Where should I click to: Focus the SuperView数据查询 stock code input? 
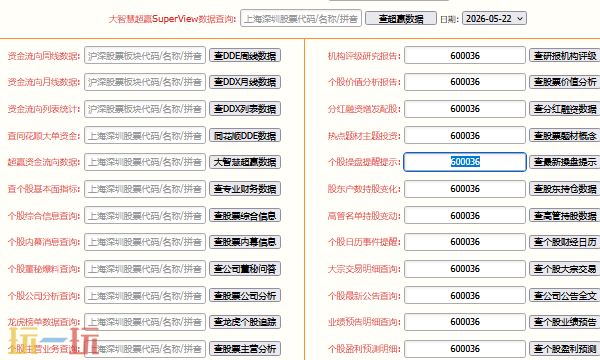tap(301, 18)
